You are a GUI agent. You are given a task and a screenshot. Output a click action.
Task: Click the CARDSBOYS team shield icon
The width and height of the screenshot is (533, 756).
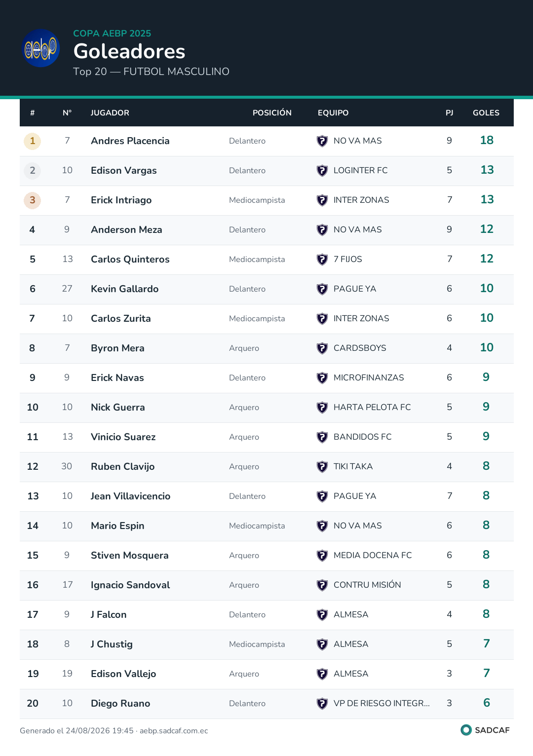(x=322, y=348)
